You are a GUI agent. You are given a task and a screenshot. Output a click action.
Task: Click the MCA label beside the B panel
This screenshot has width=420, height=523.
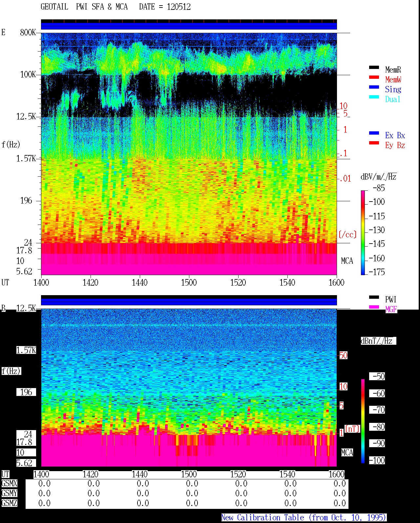point(347,452)
